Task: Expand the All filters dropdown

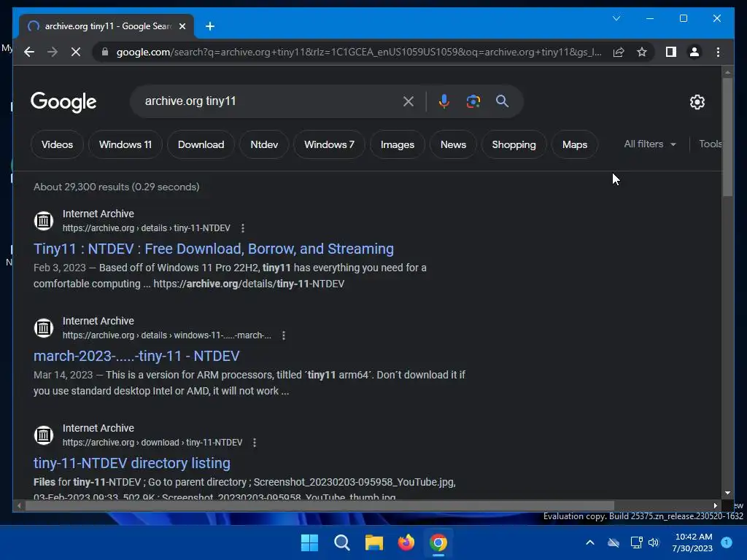Action: click(x=650, y=144)
